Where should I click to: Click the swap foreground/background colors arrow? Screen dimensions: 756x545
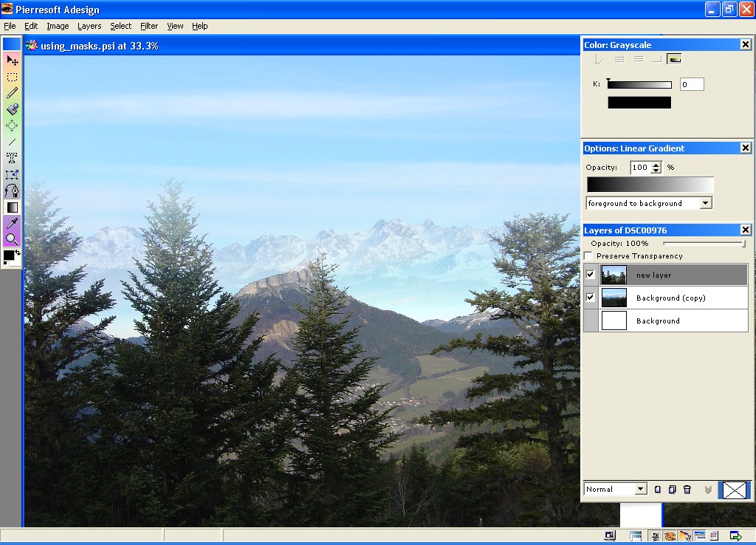(x=18, y=253)
